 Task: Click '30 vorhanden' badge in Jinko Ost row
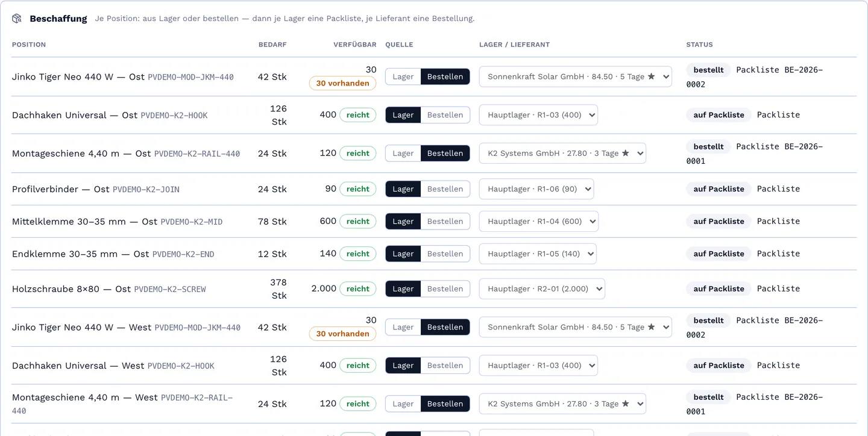(x=342, y=83)
